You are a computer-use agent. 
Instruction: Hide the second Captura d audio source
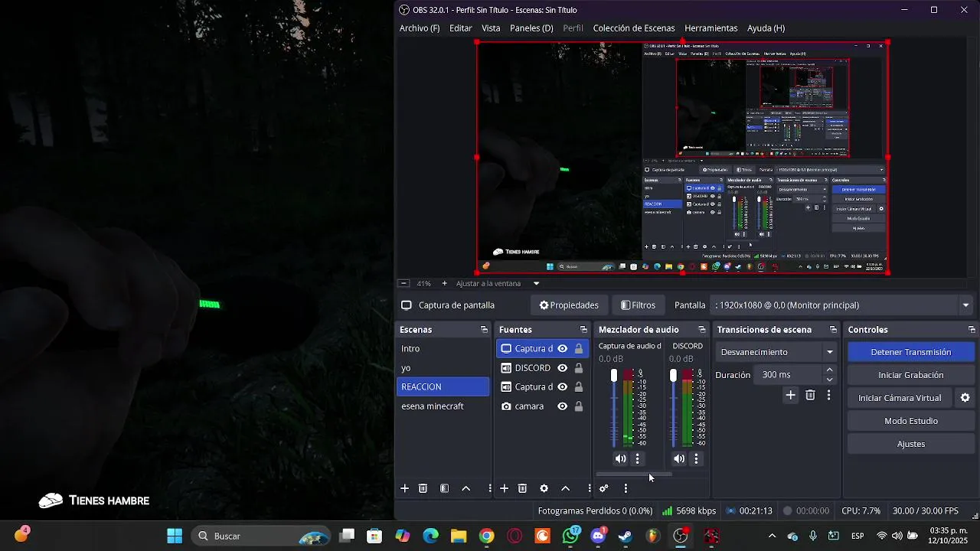coord(562,387)
